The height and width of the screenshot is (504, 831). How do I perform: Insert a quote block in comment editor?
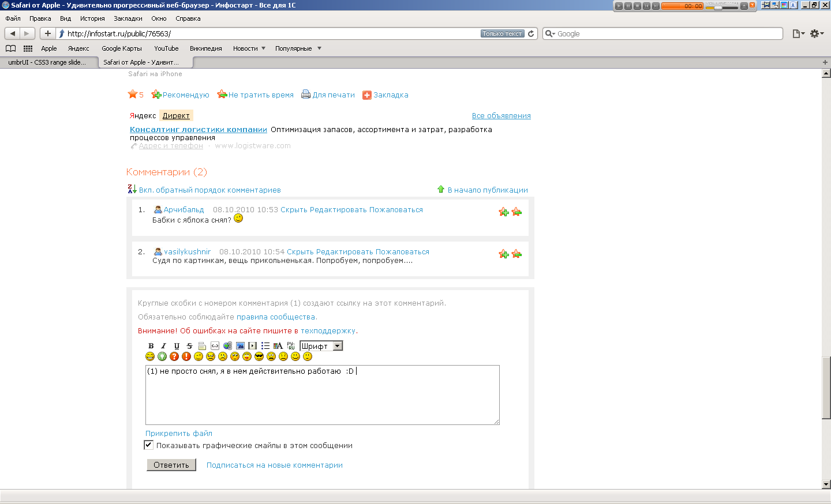pos(202,346)
